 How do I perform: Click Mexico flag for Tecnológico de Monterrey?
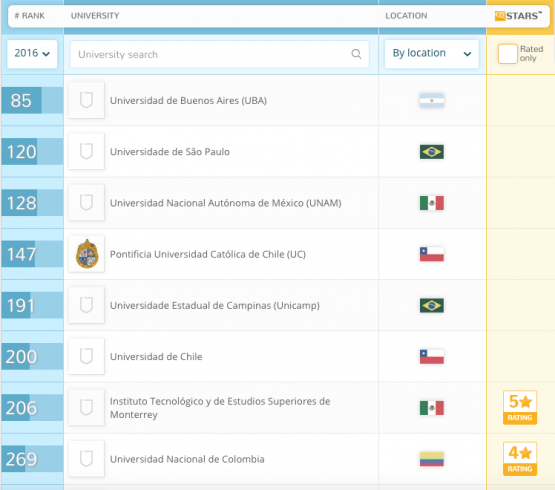click(431, 408)
